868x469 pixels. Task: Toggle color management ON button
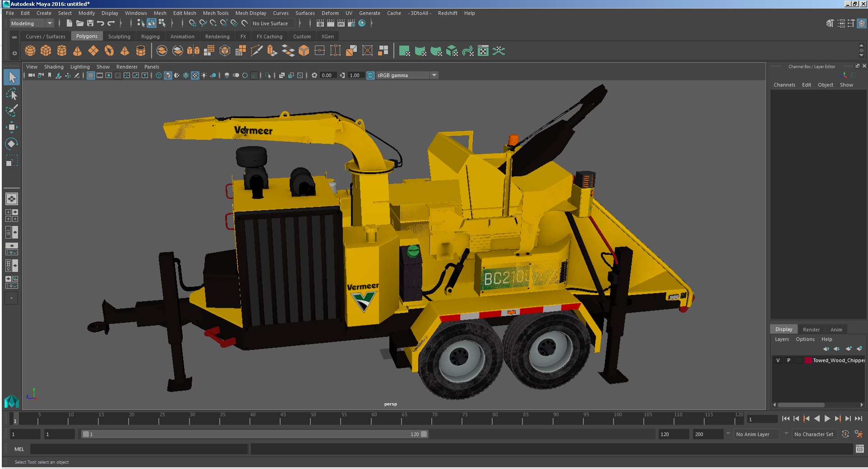point(370,75)
